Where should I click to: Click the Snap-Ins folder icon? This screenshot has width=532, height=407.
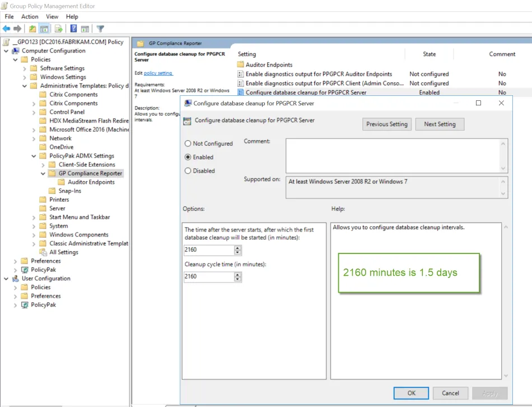click(x=52, y=191)
